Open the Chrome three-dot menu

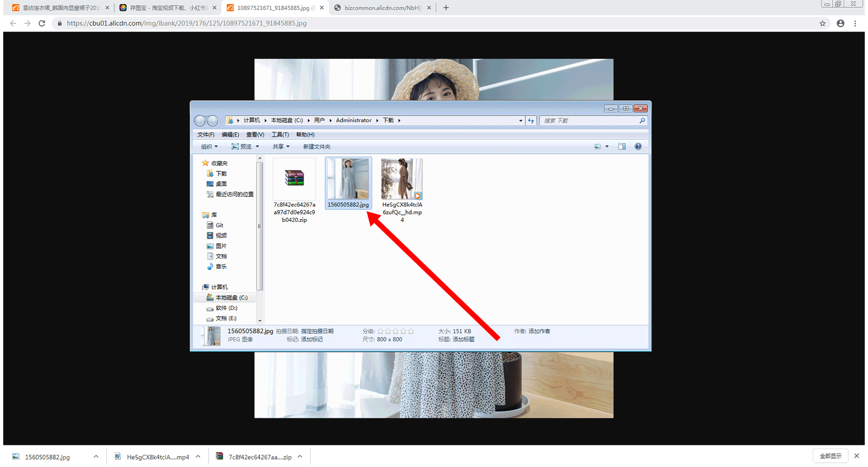point(855,23)
